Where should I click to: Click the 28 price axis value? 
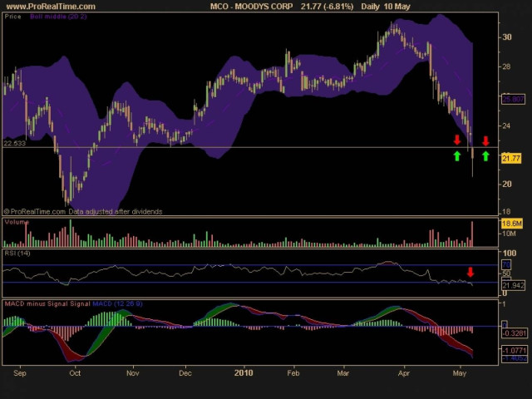pos(506,66)
